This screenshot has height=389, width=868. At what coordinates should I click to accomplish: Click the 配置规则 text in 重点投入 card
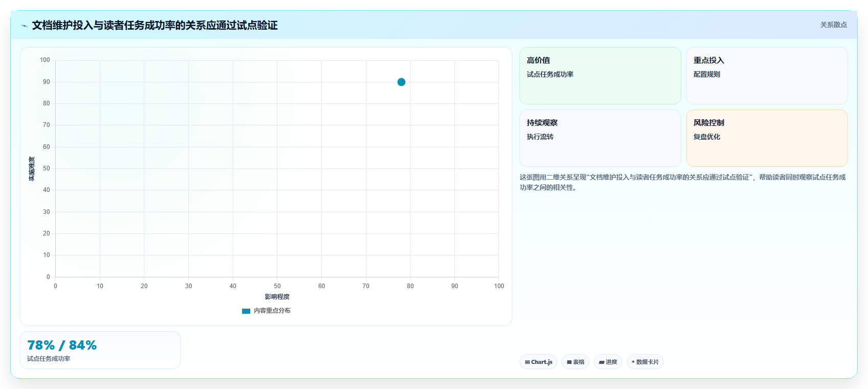707,74
